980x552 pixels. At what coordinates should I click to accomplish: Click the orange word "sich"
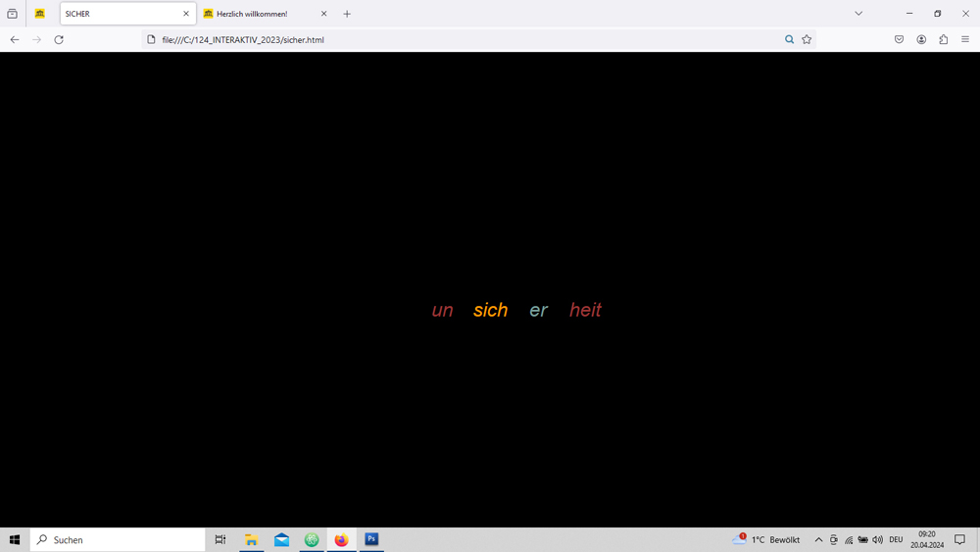pos(491,310)
